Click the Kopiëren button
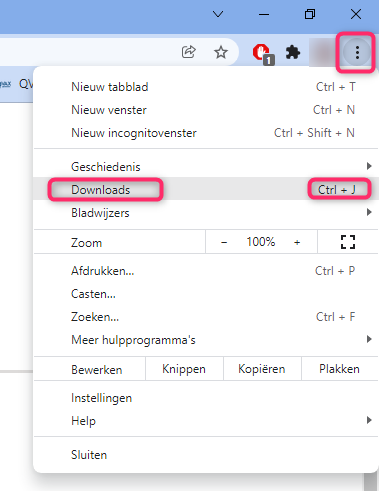 click(262, 369)
